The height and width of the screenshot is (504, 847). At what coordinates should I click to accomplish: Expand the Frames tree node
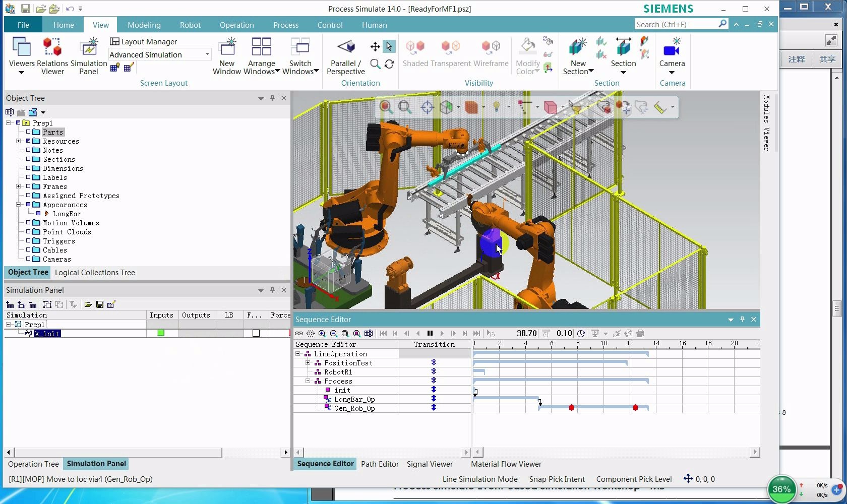19,186
